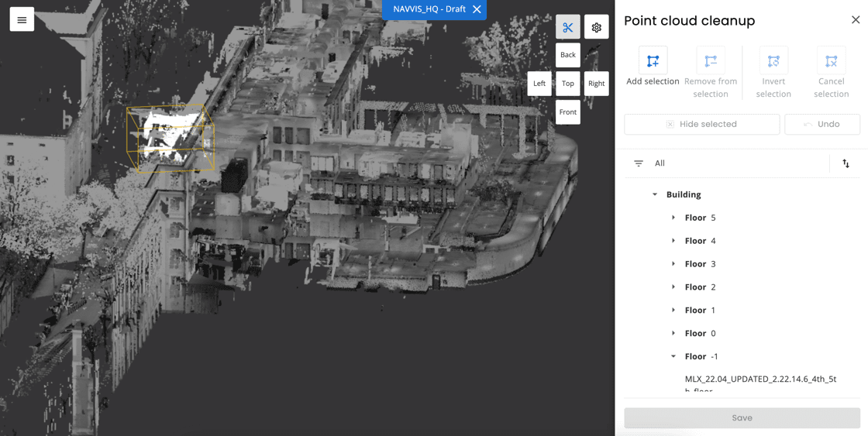This screenshot has width=868, height=436.
Task: Expand Floor 5 in the tree
Action: 673,218
